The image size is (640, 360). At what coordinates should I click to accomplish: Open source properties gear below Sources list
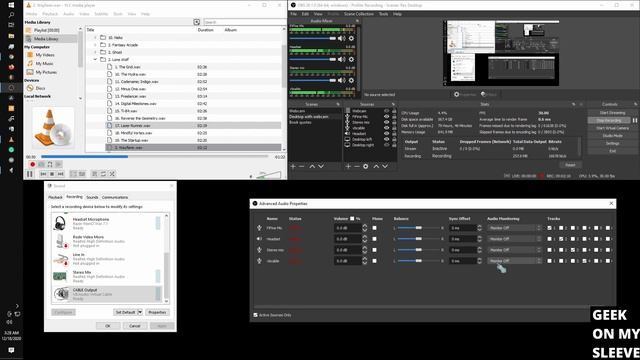[366, 167]
